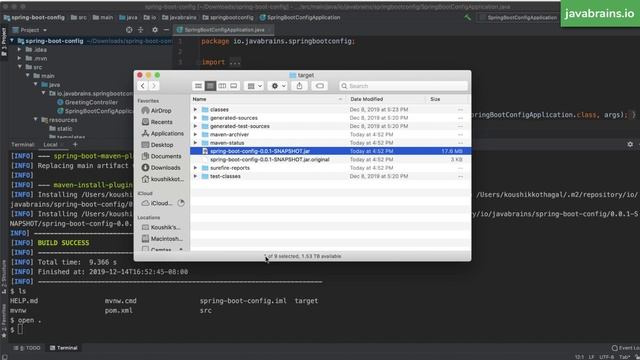
Task: Open Desktop in Finder sidebar
Action: 158,145
